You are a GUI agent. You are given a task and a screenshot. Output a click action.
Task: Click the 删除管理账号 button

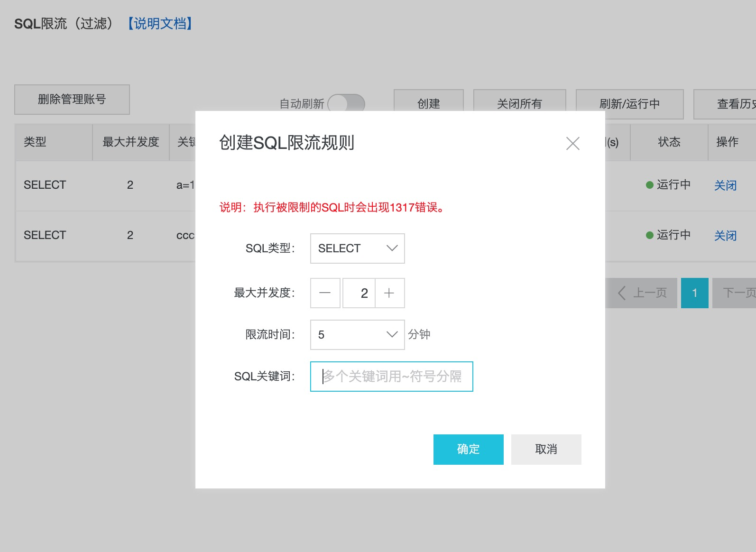click(x=72, y=100)
